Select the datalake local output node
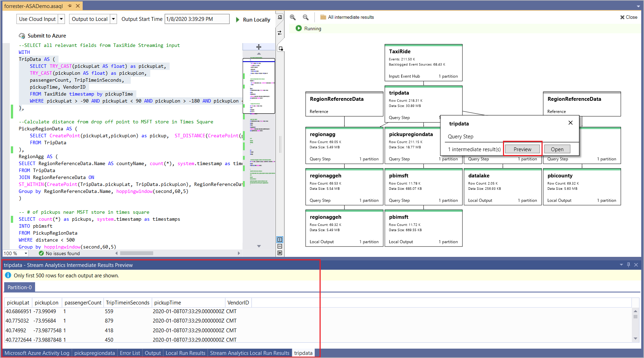The image size is (644, 358). pos(503,187)
